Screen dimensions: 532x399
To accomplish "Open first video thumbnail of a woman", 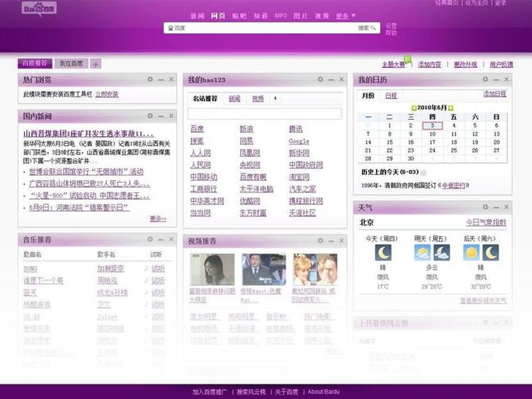I will tap(212, 270).
